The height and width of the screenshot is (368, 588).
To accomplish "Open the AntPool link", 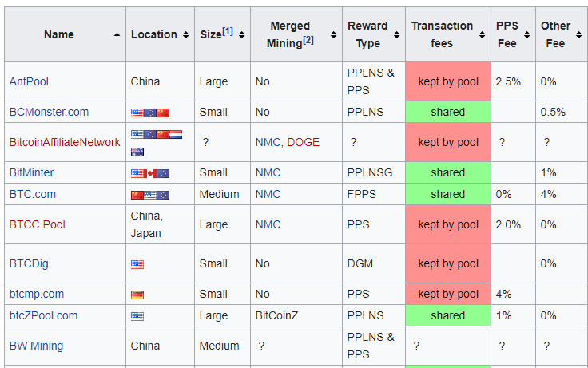I will pyautogui.click(x=29, y=81).
